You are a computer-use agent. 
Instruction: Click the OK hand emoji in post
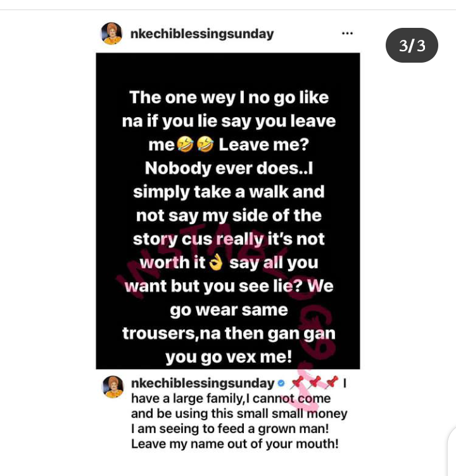tap(216, 263)
